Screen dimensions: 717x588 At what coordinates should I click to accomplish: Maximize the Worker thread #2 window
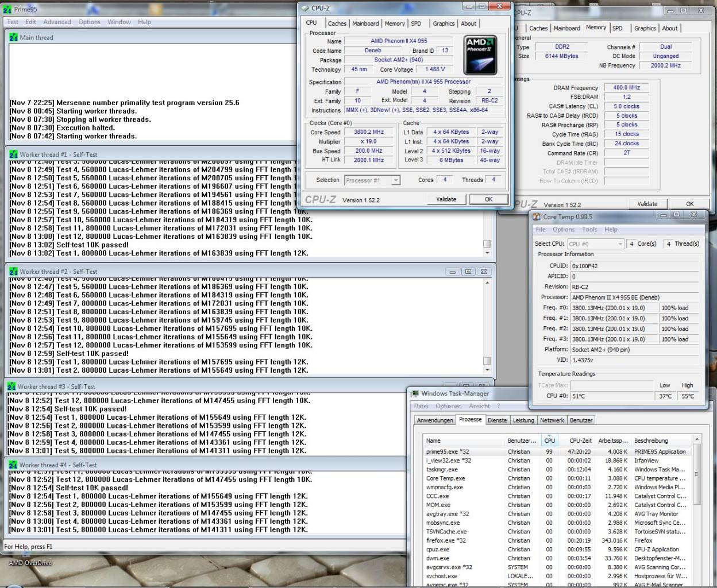pyautogui.click(x=468, y=272)
